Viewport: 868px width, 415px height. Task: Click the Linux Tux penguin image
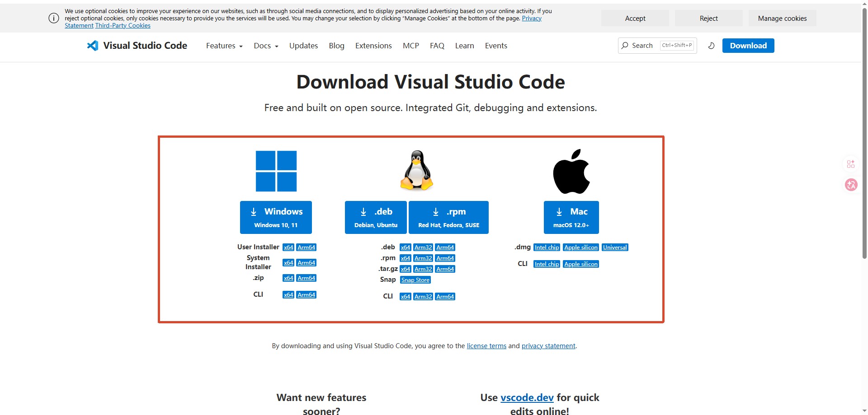click(x=416, y=170)
